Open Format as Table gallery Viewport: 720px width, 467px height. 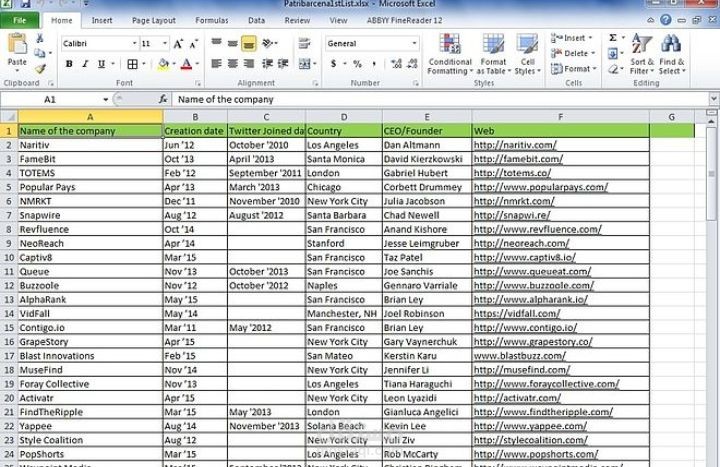click(494, 54)
